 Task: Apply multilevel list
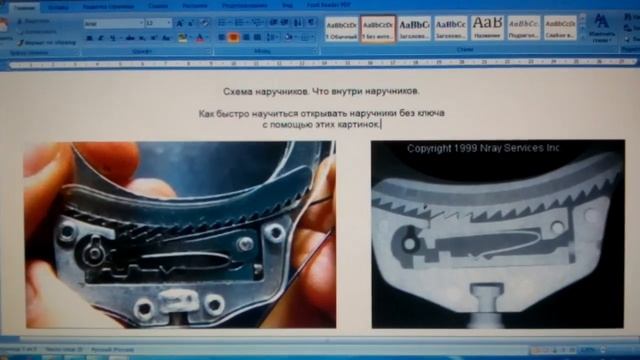[257, 22]
